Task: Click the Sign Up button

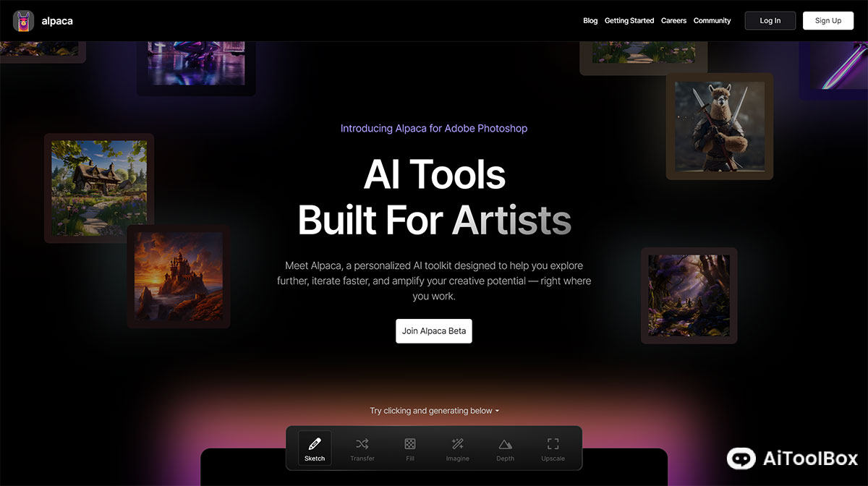Action: 828,20
